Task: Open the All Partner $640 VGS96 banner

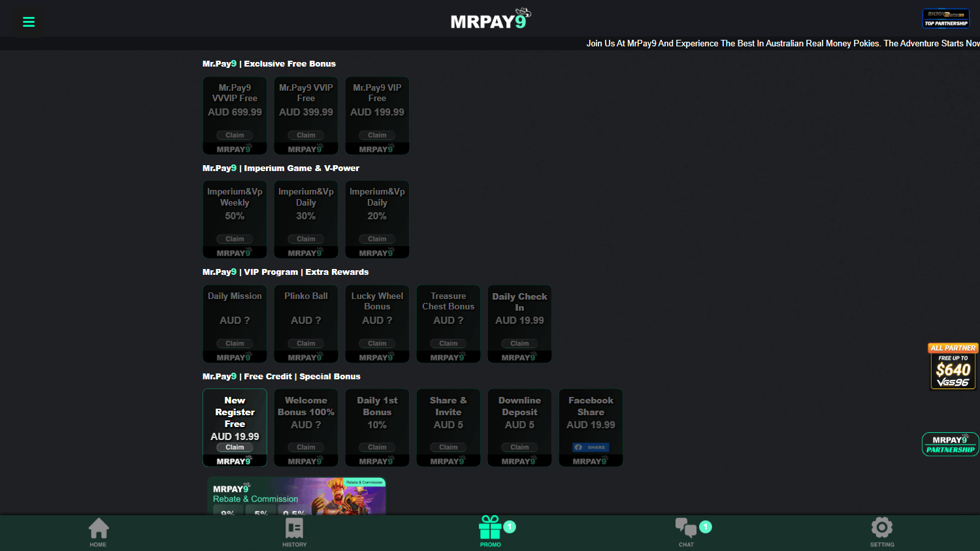Action: pos(953,366)
